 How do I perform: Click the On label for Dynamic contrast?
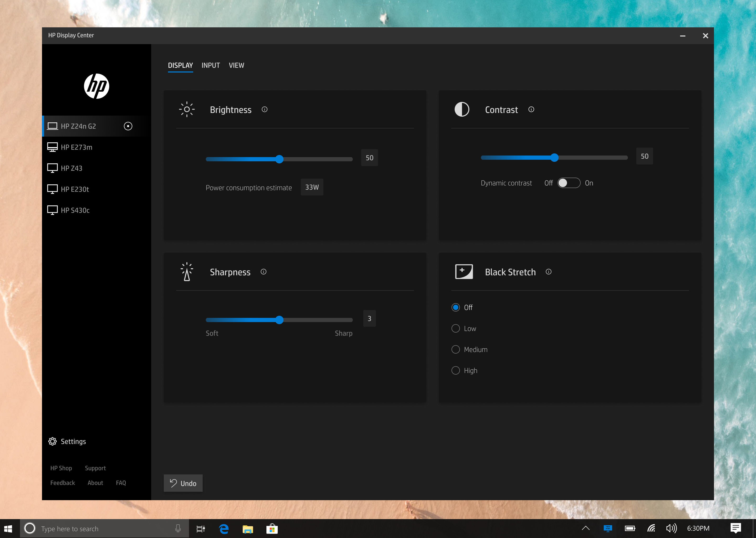(589, 183)
